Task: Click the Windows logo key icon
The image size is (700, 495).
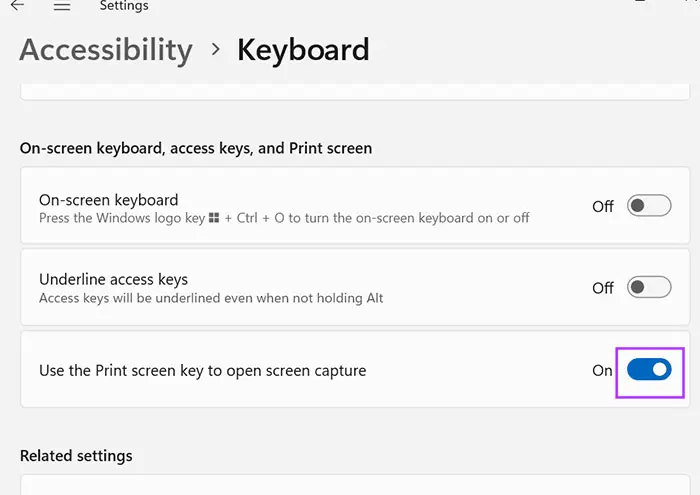Action: 214,218
